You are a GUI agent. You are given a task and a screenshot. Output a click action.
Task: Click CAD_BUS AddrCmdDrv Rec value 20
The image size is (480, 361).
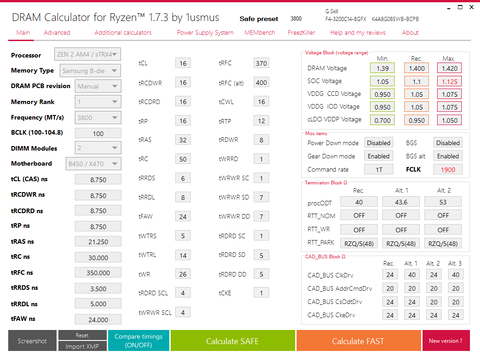click(x=390, y=288)
